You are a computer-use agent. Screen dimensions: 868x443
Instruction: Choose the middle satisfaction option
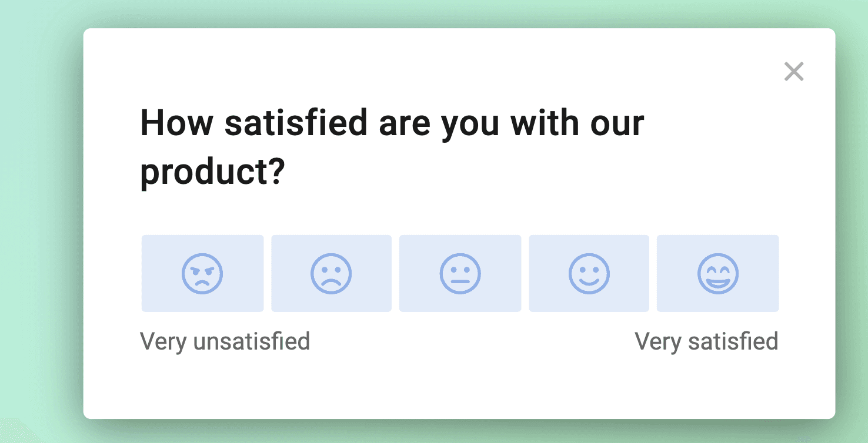click(460, 274)
